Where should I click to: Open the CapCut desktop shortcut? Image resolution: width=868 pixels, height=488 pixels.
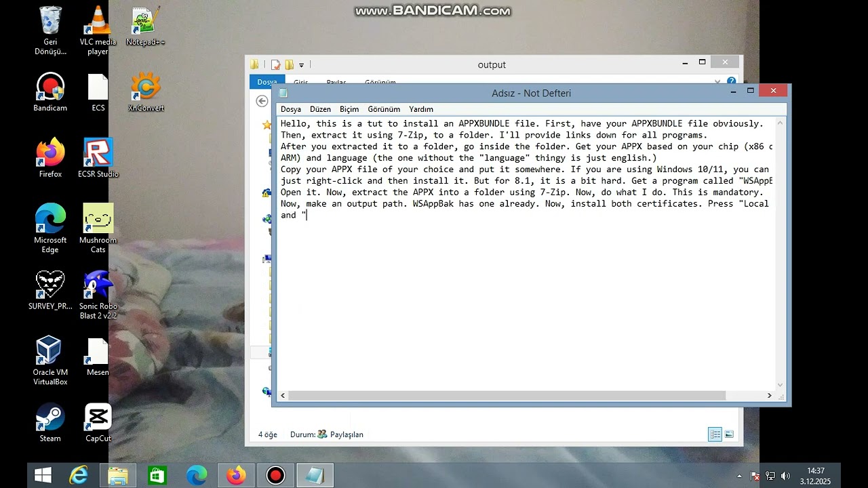[x=98, y=423]
